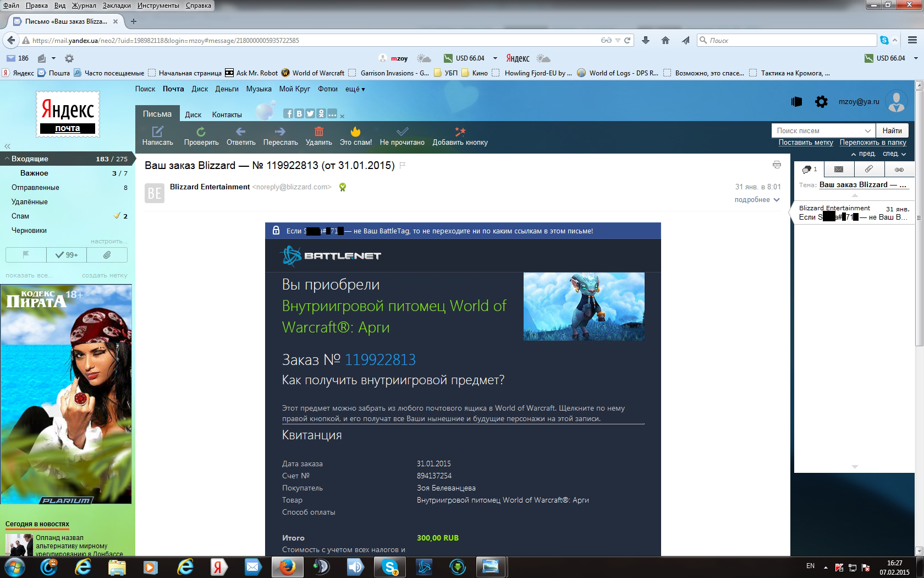Viewport: 924px width, 578px height.
Task: Toggle the flag on the email subject
Action: pyautogui.click(x=403, y=165)
